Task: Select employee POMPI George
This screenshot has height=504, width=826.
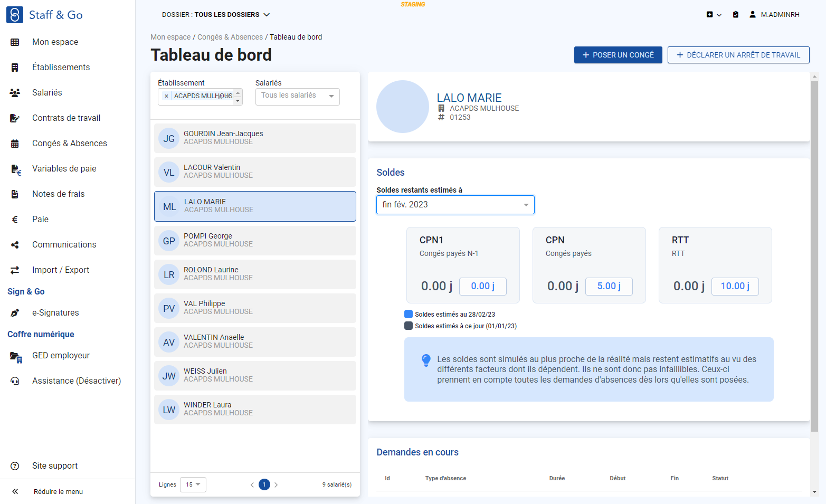Action: pyautogui.click(x=255, y=241)
